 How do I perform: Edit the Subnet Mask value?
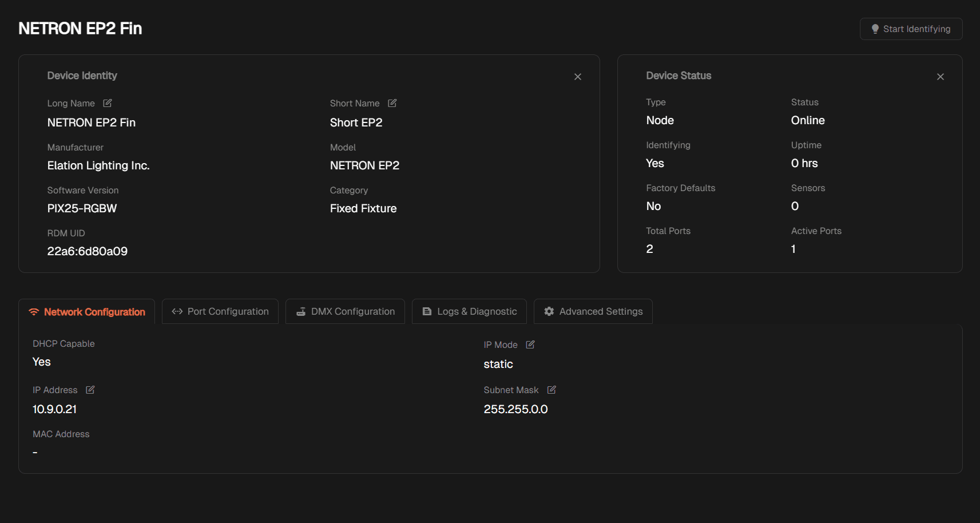[x=551, y=390]
